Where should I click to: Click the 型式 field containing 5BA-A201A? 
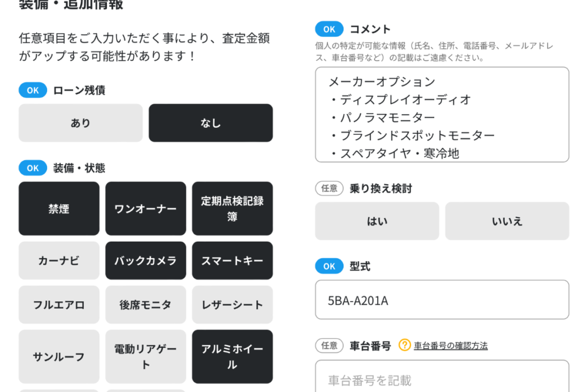click(442, 300)
